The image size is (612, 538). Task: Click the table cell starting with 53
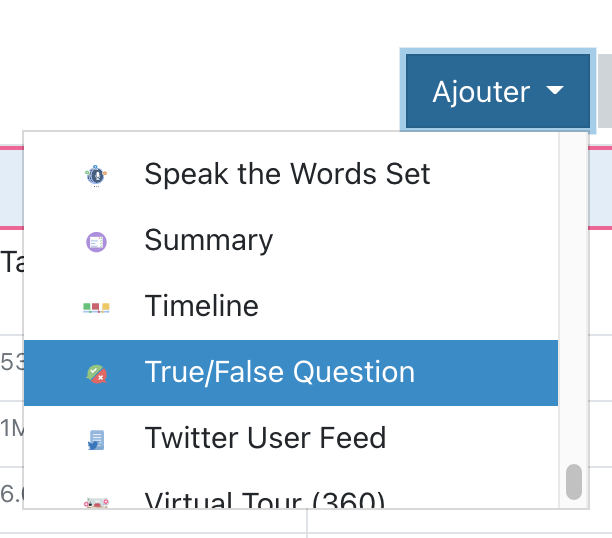(11, 361)
